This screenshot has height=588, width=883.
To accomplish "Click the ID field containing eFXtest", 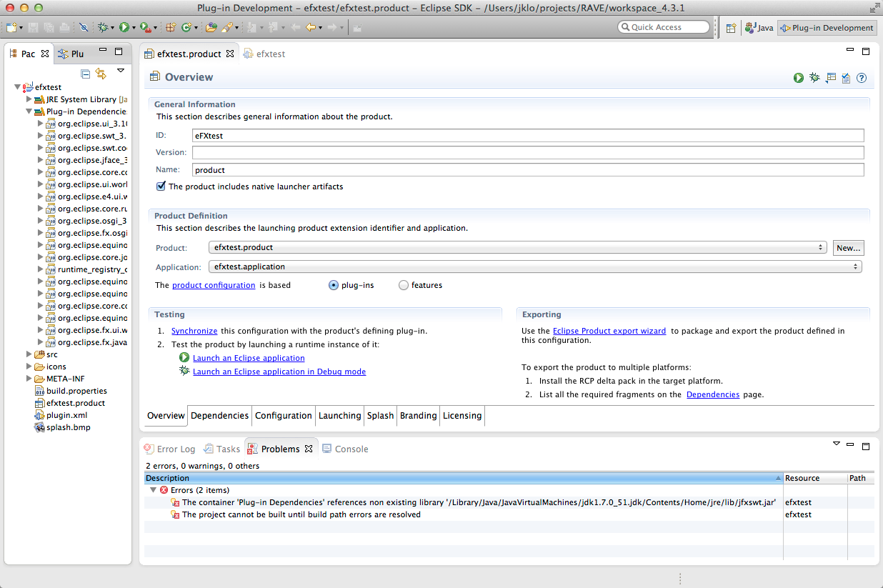I will [x=528, y=135].
